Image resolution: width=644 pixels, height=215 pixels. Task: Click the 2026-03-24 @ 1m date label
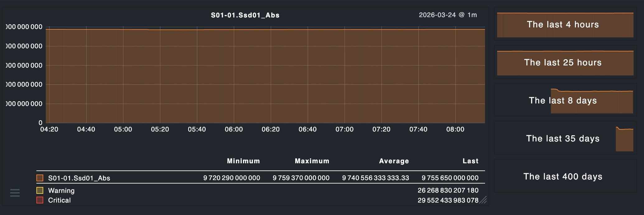pos(448,15)
